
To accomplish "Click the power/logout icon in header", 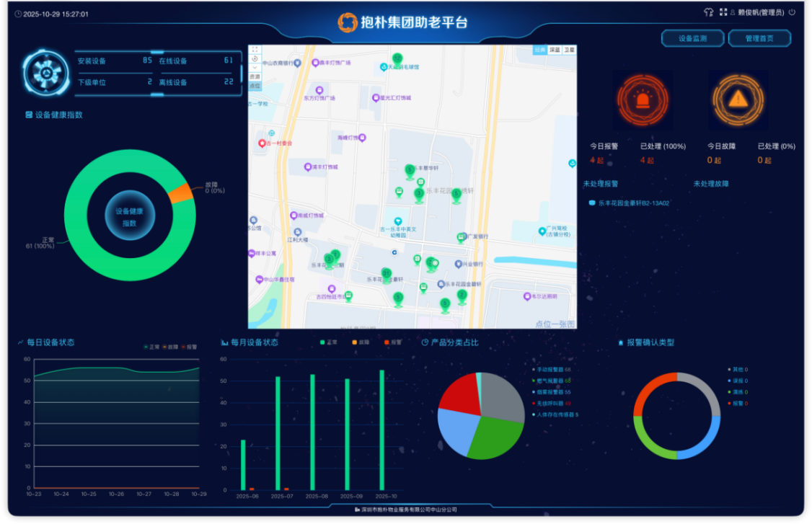I will pos(792,12).
